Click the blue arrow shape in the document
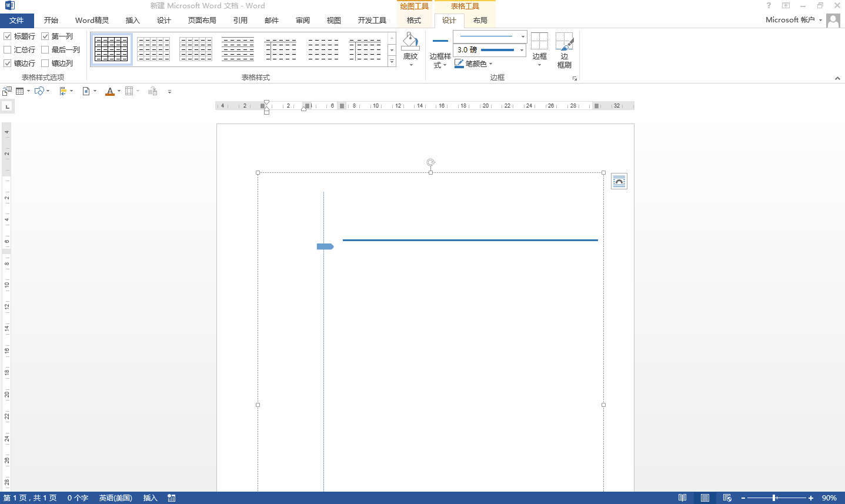The image size is (845, 504). [x=325, y=246]
